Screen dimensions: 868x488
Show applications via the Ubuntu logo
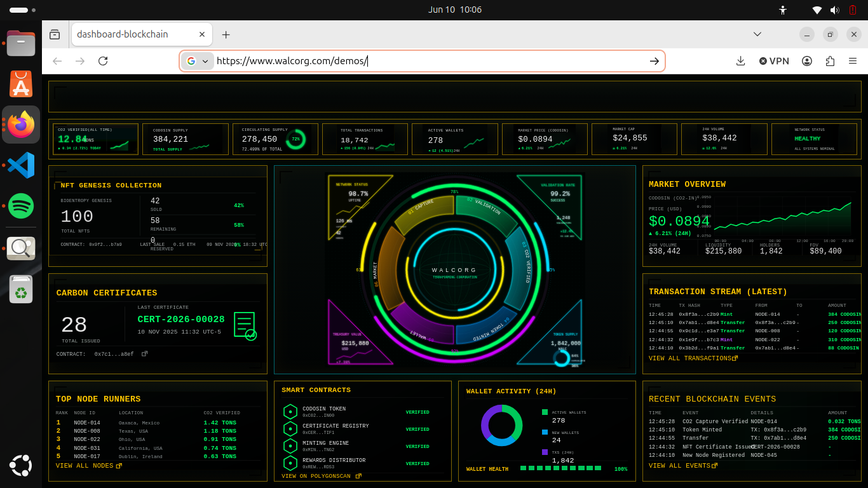pyautogui.click(x=21, y=466)
